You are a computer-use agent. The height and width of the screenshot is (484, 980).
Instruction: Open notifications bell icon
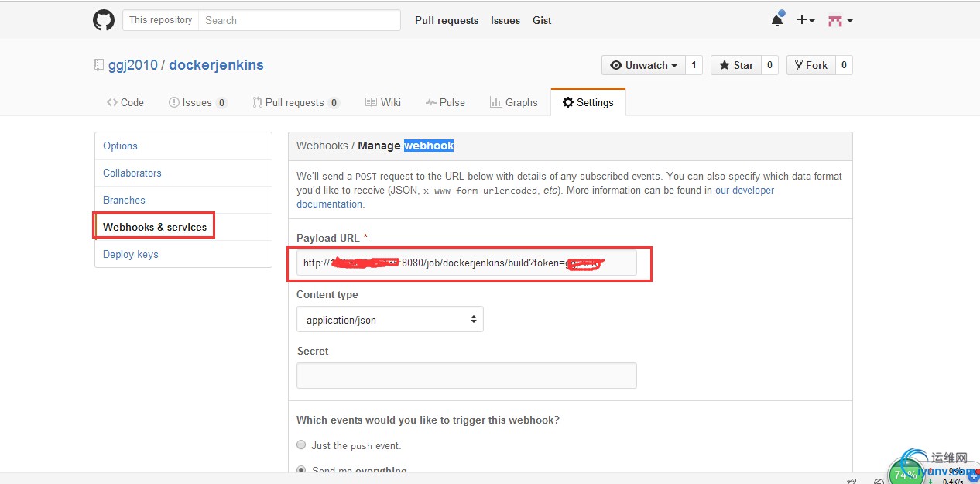[777, 20]
